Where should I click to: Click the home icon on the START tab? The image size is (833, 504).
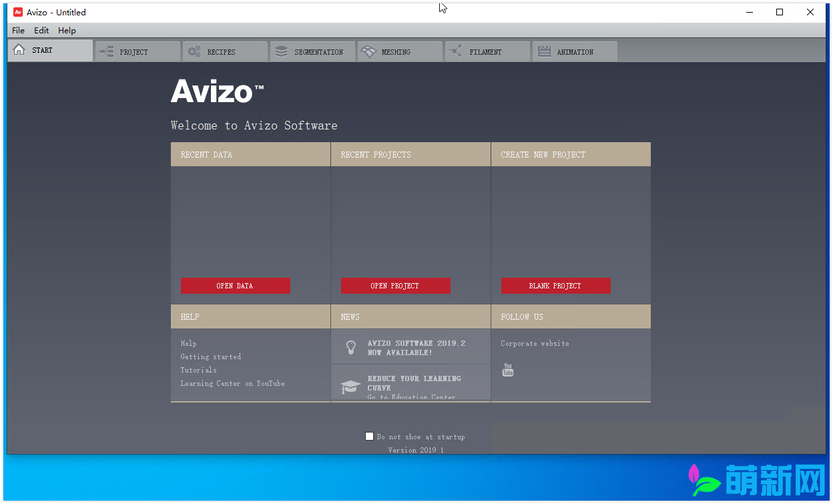pos(19,50)
